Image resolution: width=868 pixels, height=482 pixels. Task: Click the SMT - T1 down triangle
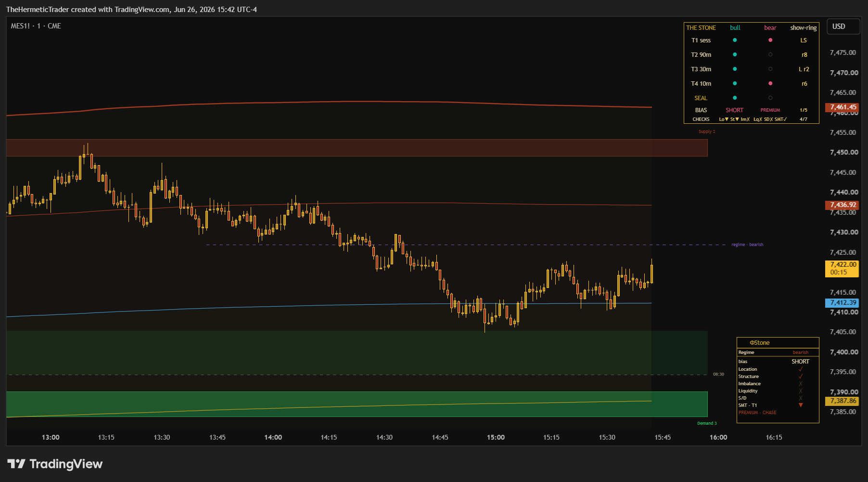click(x=801, y=405)
